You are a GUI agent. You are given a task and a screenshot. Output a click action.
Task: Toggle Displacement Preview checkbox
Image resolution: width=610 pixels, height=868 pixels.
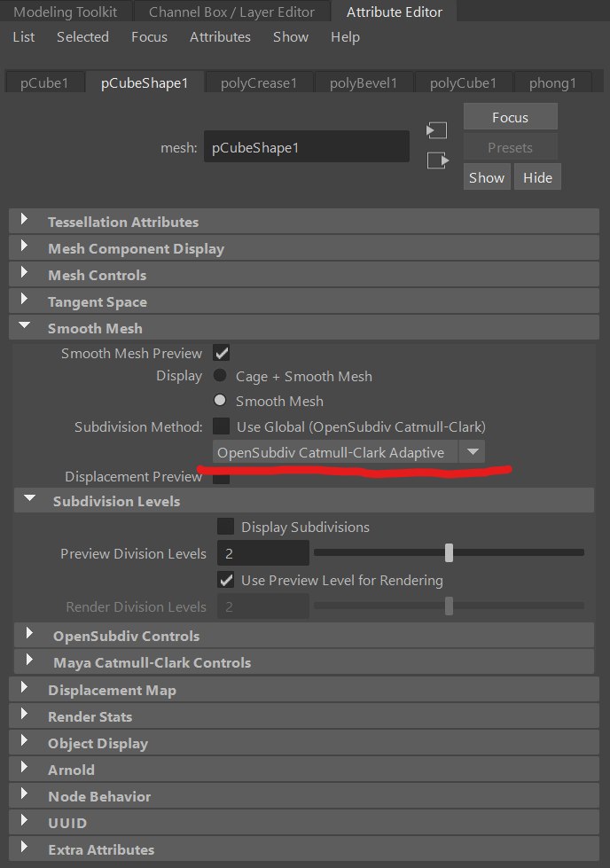tap(222, 478)
